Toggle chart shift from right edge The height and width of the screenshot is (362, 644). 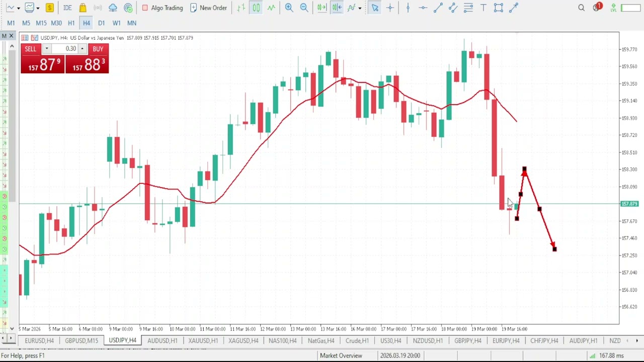tap(337, 8)
